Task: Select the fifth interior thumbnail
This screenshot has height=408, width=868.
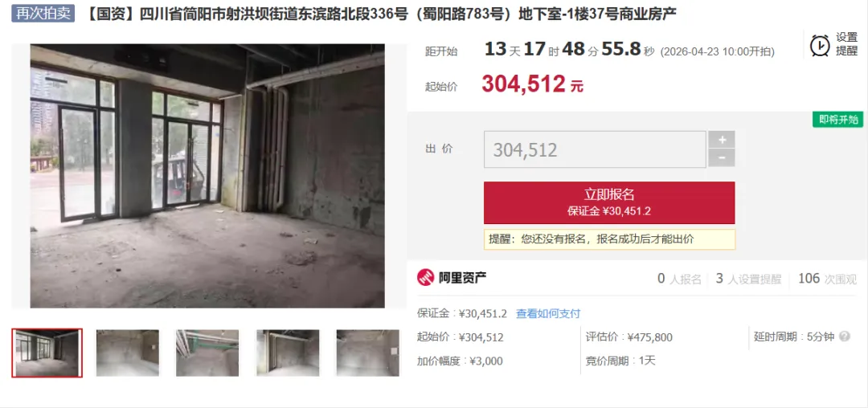Action: click(x=367, y=353)
